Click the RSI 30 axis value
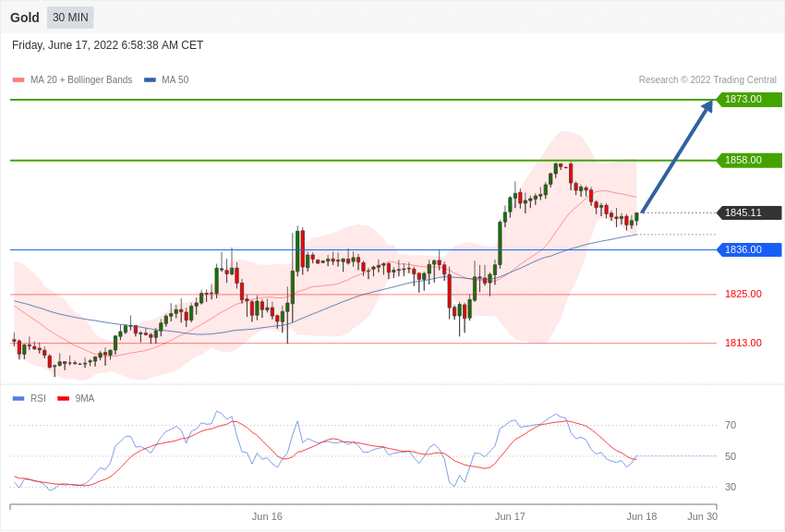This screenshot has width=785, height=532. click(x=731, y=487)
